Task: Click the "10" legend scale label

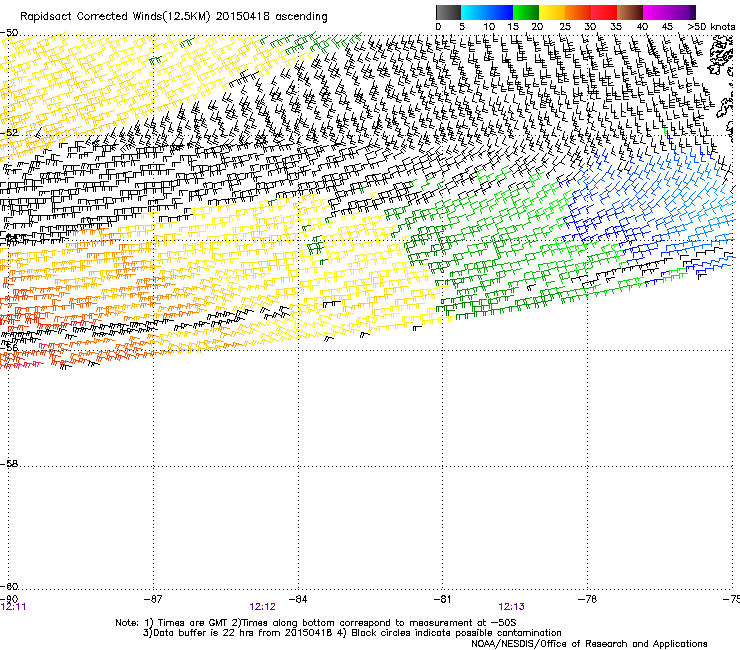Action: coord(489,27)
